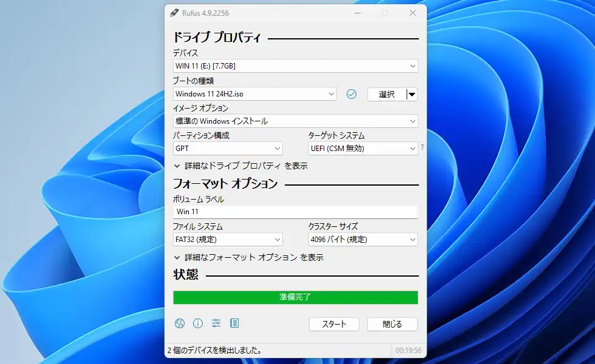Open the language selection globe icon
The width and height of the screenshot is (595, 364).
pos(180,323)
